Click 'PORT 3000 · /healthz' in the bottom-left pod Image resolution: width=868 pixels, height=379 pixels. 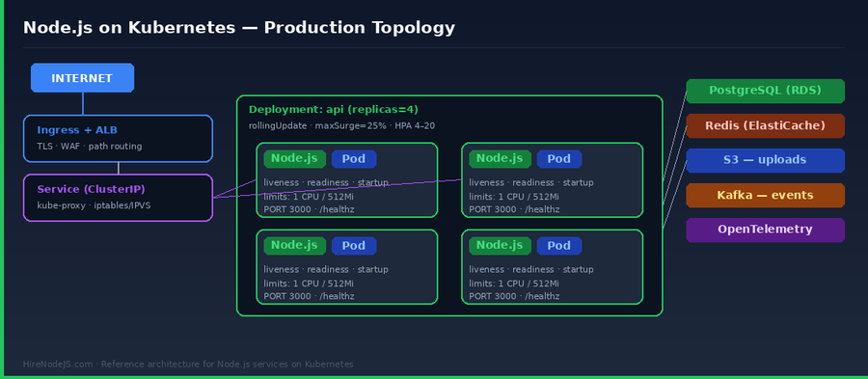coord(309,296)
